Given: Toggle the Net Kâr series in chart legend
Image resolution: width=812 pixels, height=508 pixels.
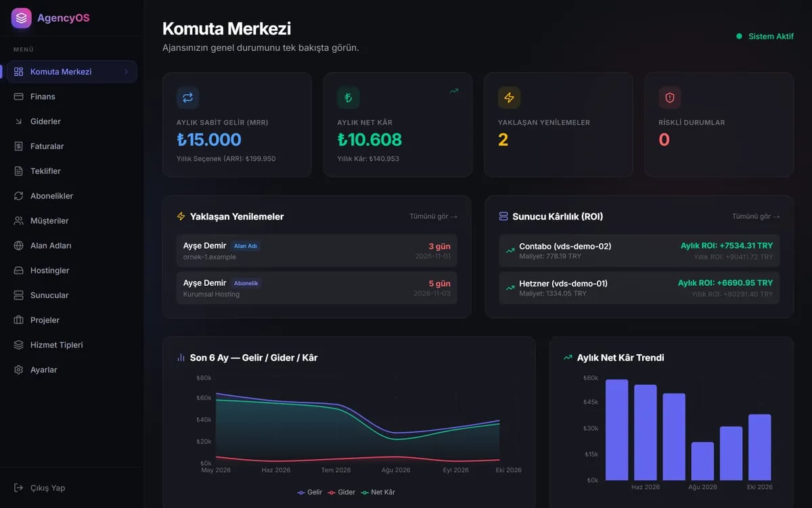Looking at the screenshot, I should (x=378, y=492).
